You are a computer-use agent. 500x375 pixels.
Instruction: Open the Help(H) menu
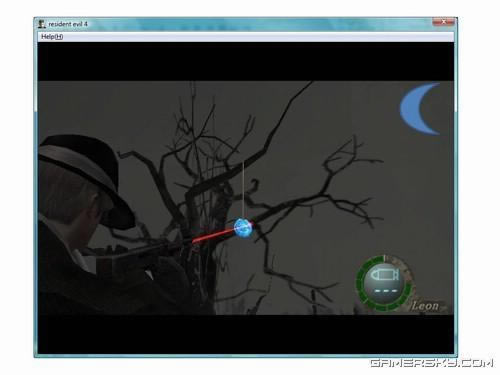point(52,37)
